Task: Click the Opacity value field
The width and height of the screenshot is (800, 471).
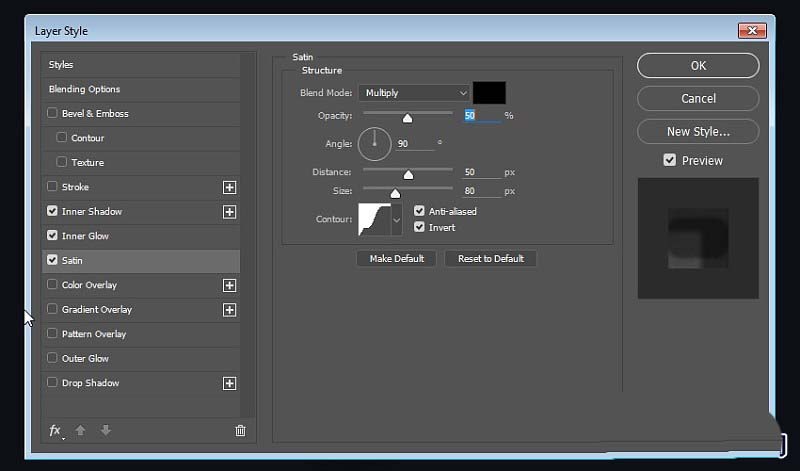Action: [x=482, y=116]
